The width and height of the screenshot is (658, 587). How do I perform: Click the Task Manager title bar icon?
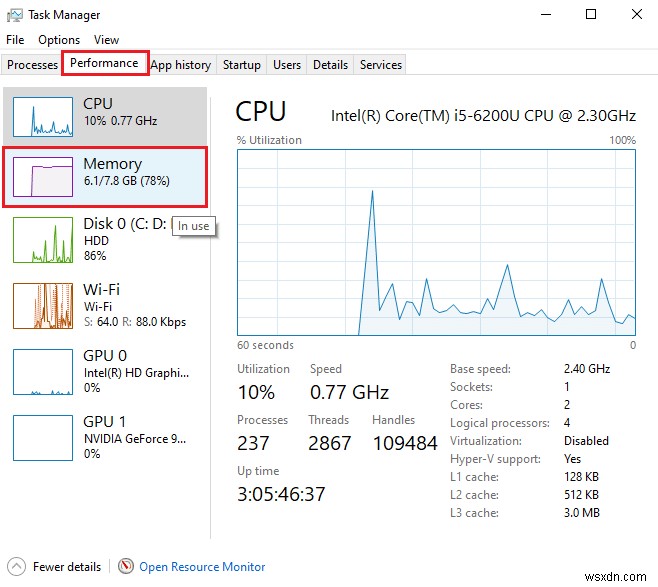coord(15,15)
